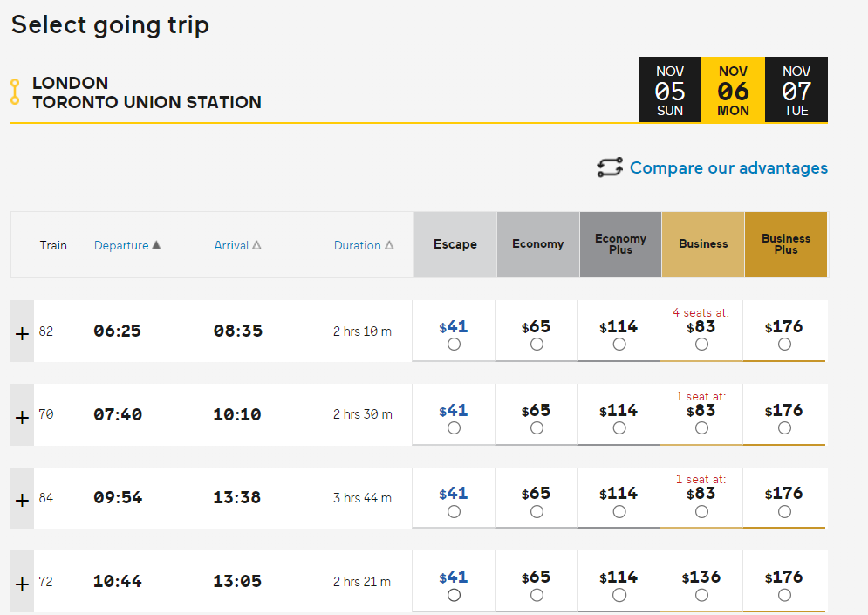This screenshot has width=868, height=615.
Task: Click the Departure sort arrow icon
Action: click(x=157, y=245)
